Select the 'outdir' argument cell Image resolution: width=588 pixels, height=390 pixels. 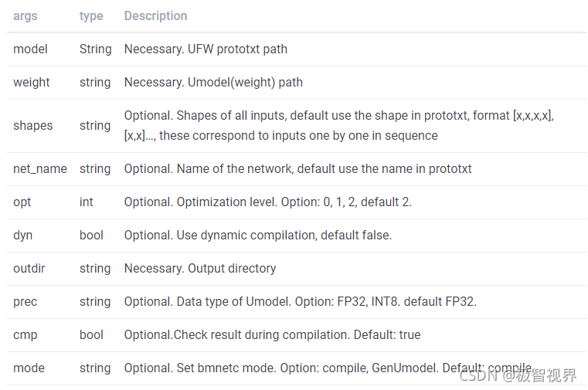(30, 268)
